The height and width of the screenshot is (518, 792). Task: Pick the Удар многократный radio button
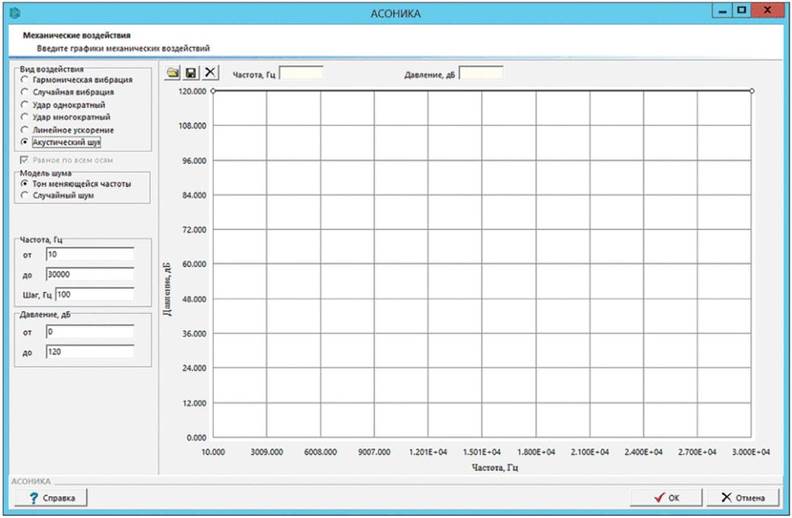[x=25, y=117]
